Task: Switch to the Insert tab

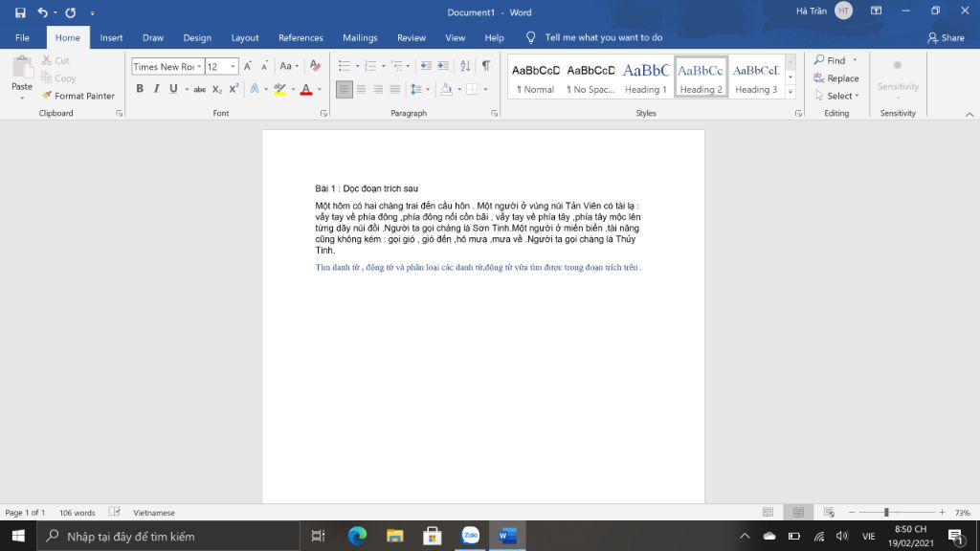Action: (111, 37)
